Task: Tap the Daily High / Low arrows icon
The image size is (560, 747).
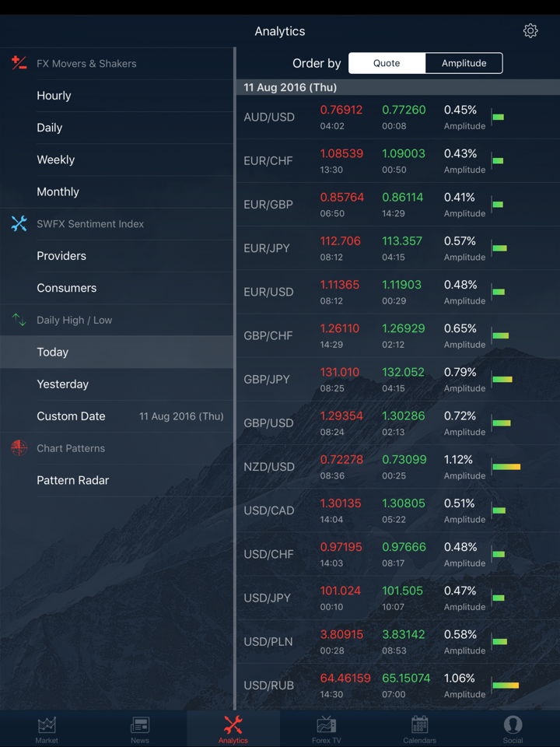Action: point(19,320)
